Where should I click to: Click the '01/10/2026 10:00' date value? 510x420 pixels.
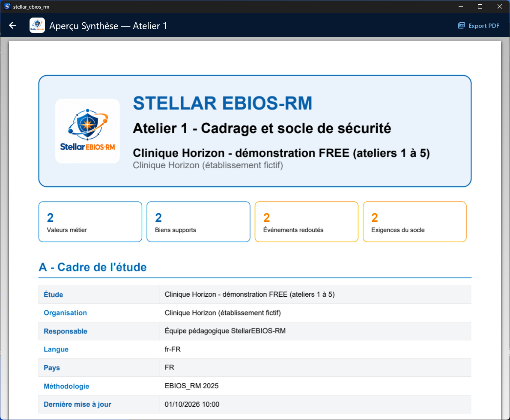click(x=192, y=405)
